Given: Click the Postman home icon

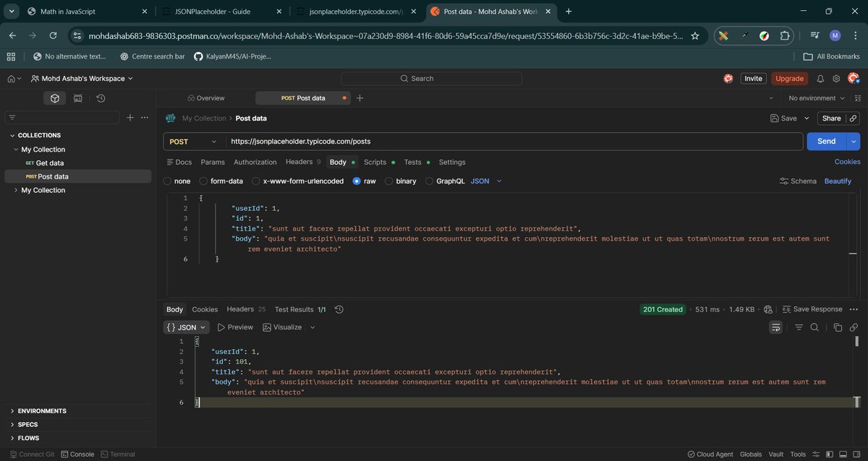Looking at the screenshot, I should click(x=11, y=79).
